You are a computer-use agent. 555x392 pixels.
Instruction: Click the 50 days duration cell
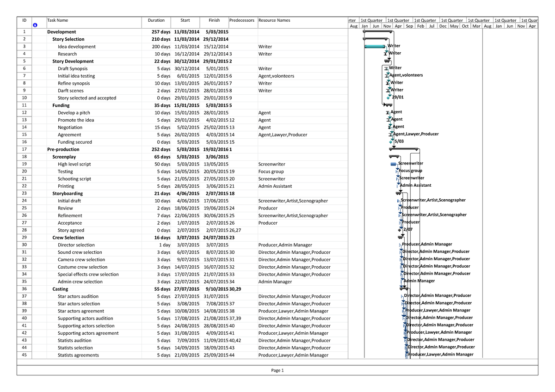click(162, 164)
